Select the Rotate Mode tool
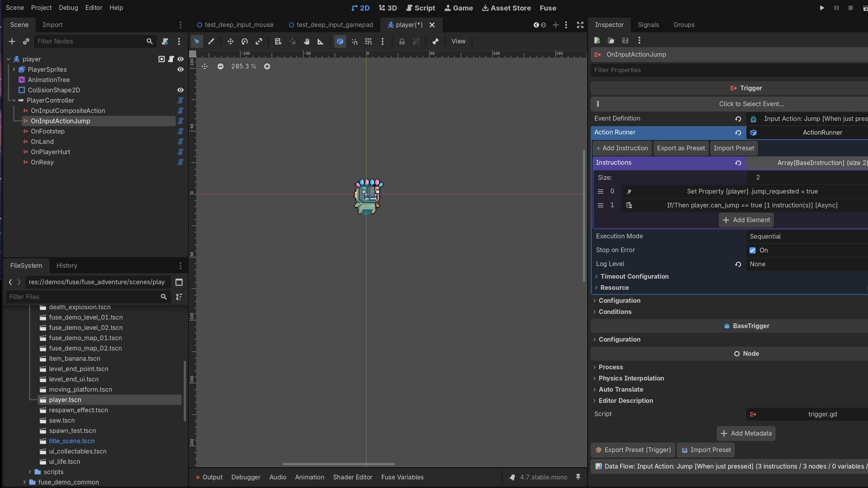 [245, 42]
